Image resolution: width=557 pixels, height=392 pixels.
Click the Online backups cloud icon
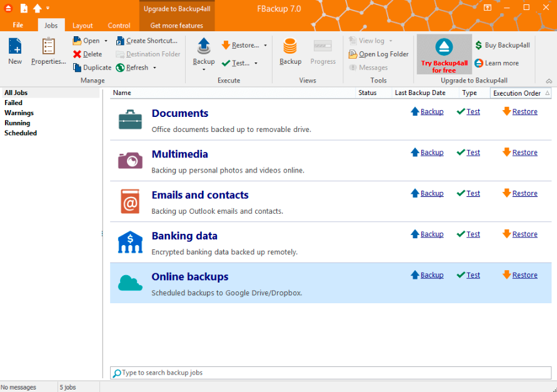(130, 283)
